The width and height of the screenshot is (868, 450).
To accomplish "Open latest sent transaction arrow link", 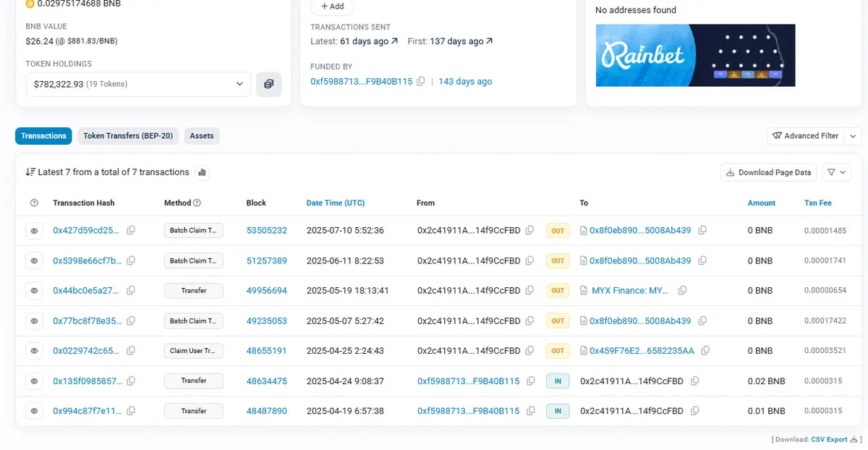I will pos(394,41).
